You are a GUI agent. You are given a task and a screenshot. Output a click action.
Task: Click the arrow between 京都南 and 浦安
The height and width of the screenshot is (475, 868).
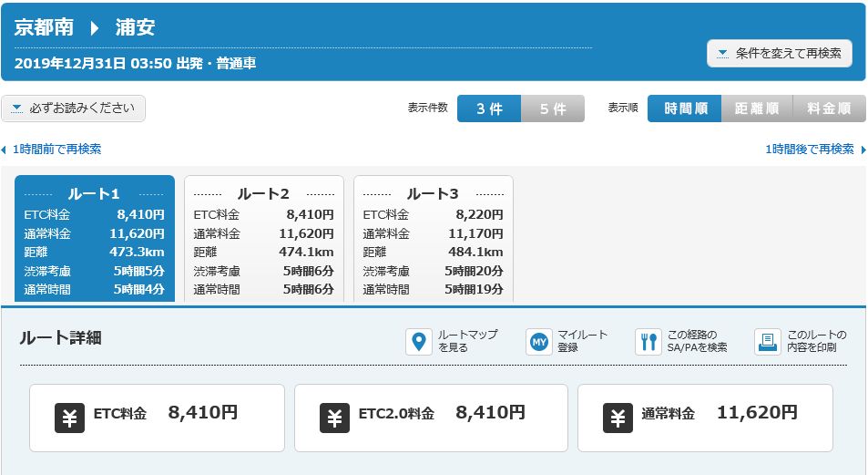click(x=94, y=27)
